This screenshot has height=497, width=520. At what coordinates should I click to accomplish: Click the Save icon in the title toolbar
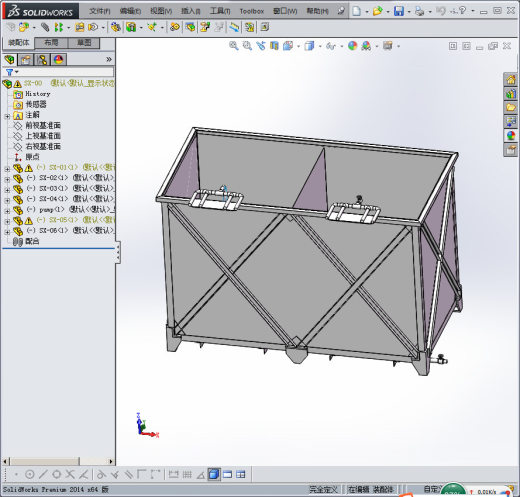coord(399,11)
